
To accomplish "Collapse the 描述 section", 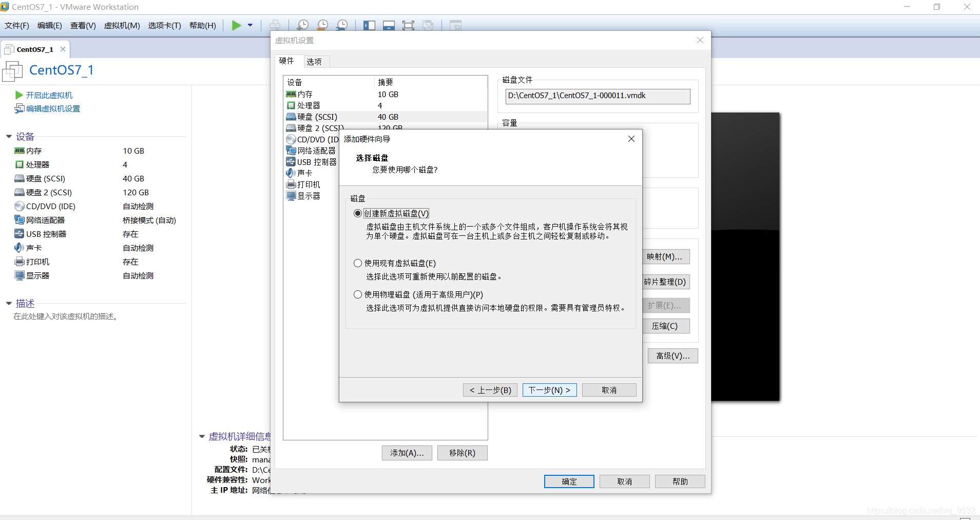I will click(x=9, y=303).
